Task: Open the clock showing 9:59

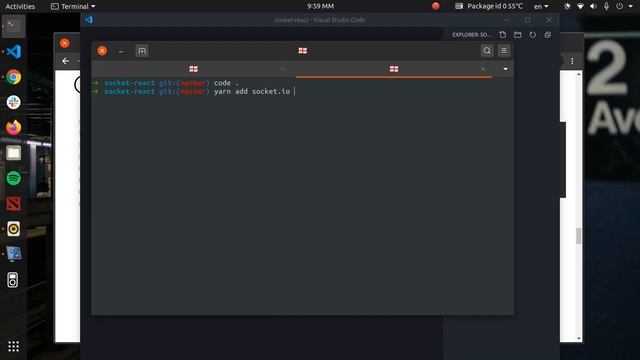Action: click(320, 6)
